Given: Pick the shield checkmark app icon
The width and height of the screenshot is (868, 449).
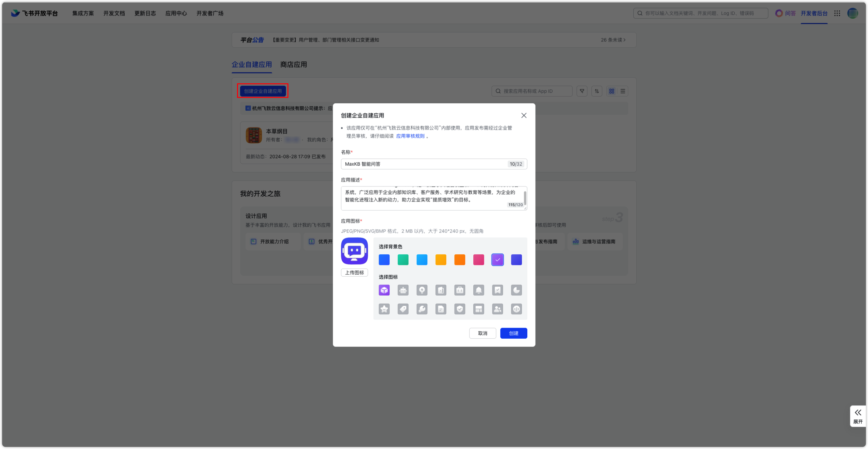Looking at the screenshot, I should tap(459, 309).
